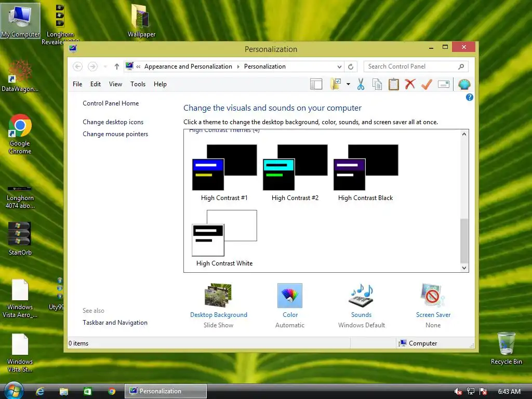Open Desktop Background settings
Screen dimensions: 532x399
(219, 305)
